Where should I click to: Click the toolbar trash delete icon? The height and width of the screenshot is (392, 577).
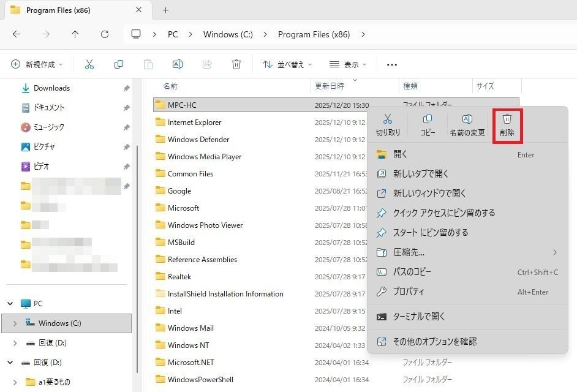236,64
